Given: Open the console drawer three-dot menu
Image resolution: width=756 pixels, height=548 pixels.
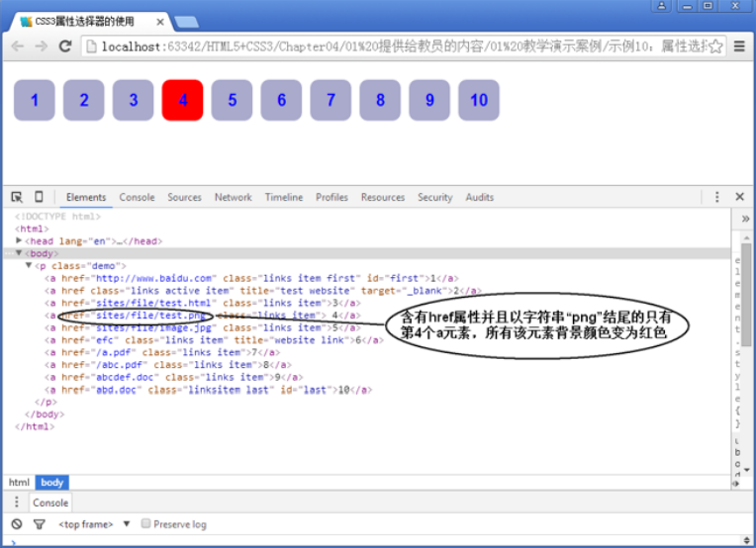Looking at the screenshot, I should click(17, 502).
